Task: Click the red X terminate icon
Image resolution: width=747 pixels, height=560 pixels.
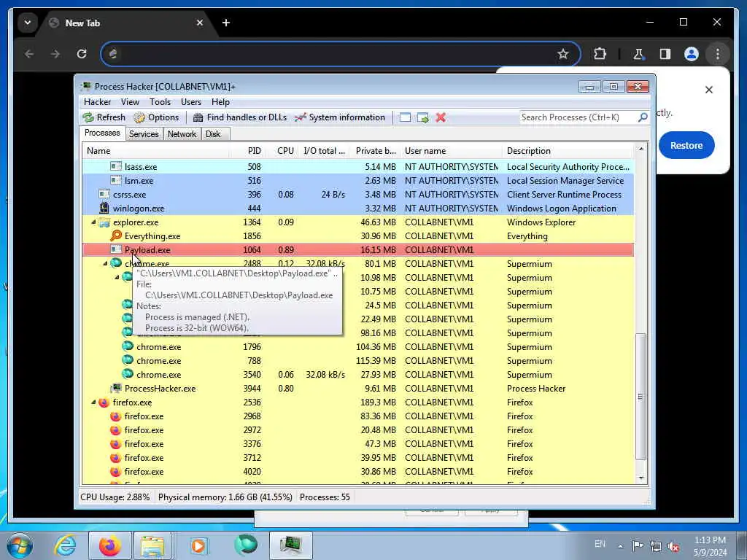Action: [441, 117]
